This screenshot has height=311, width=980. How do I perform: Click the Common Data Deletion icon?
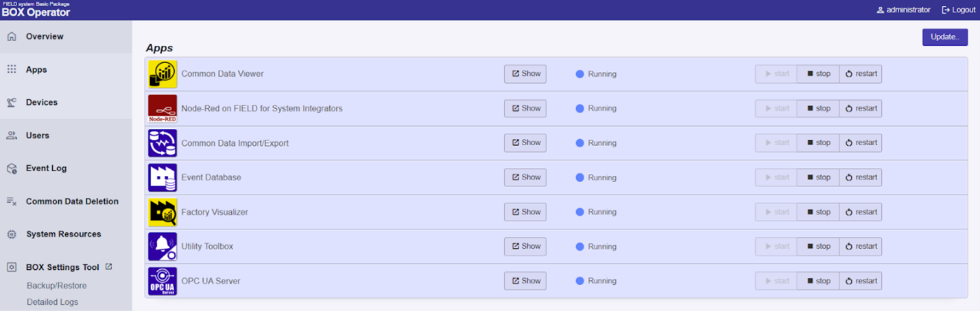[12, 201]
